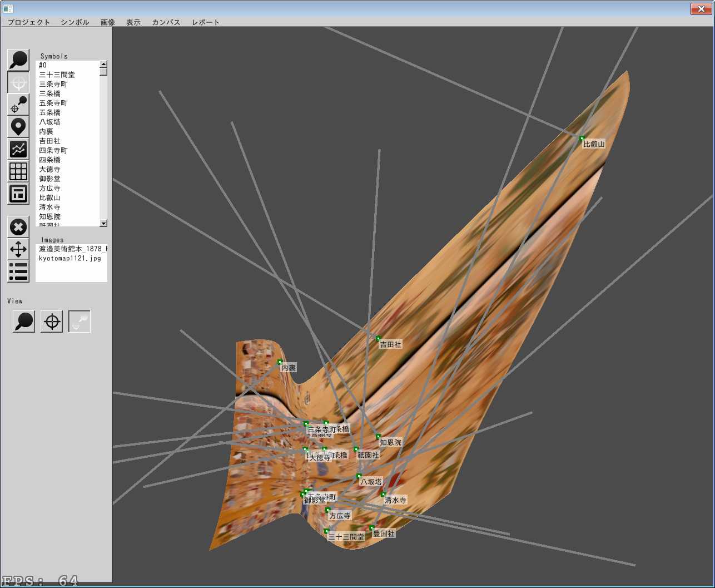Select 五条寺町 in the Symbols list
This screenshot has width=715, height=588.
click(x=67, y=103)
